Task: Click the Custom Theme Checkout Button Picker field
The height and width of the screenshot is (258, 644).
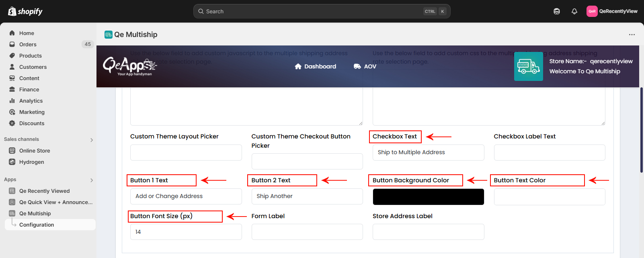Action: (307, 161)
